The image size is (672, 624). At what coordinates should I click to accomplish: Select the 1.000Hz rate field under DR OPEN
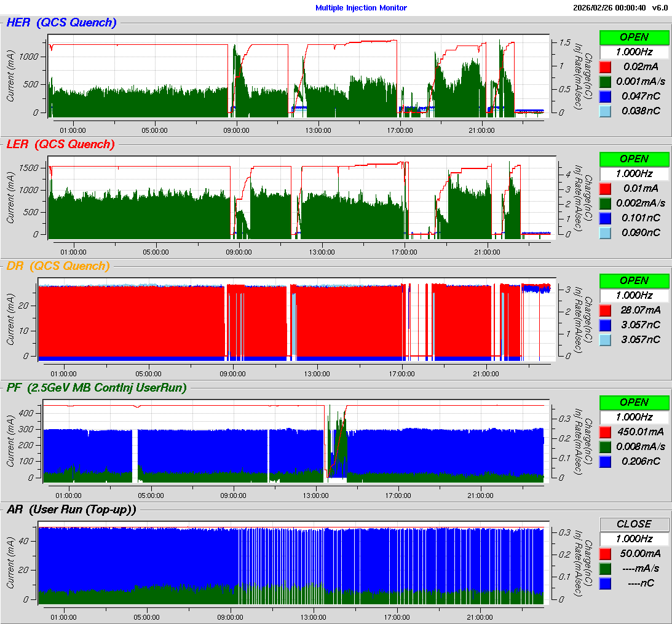click(x=634, y=295)
